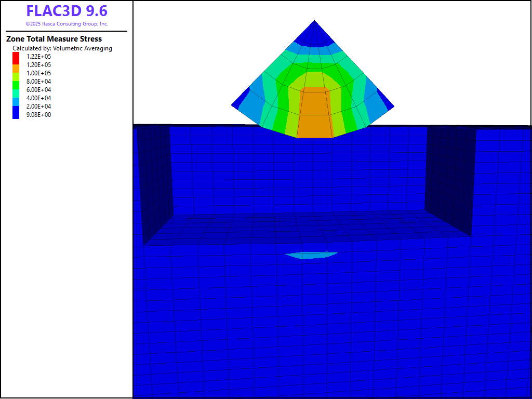Select the dark blue apex of the cone
This screenshot has width=532, height=399.
pyautogui.click(x=314, y=33)
